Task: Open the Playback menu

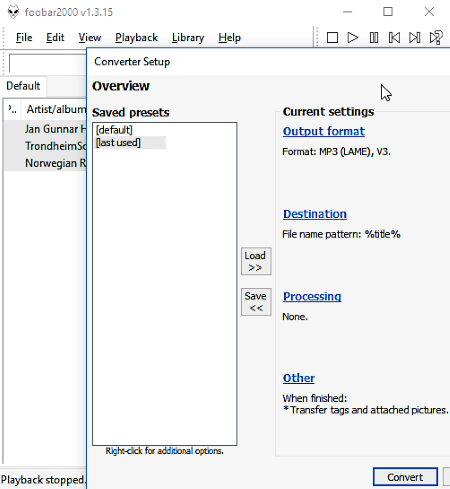Action: [x=136, y=38]
